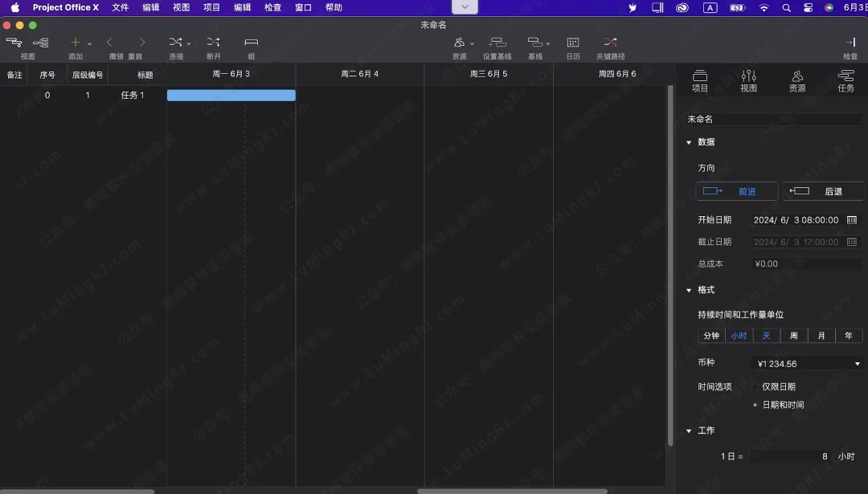Open the 资源 (Resources) toolbar icon
This screenshot has height=494, width=868.
459,43
